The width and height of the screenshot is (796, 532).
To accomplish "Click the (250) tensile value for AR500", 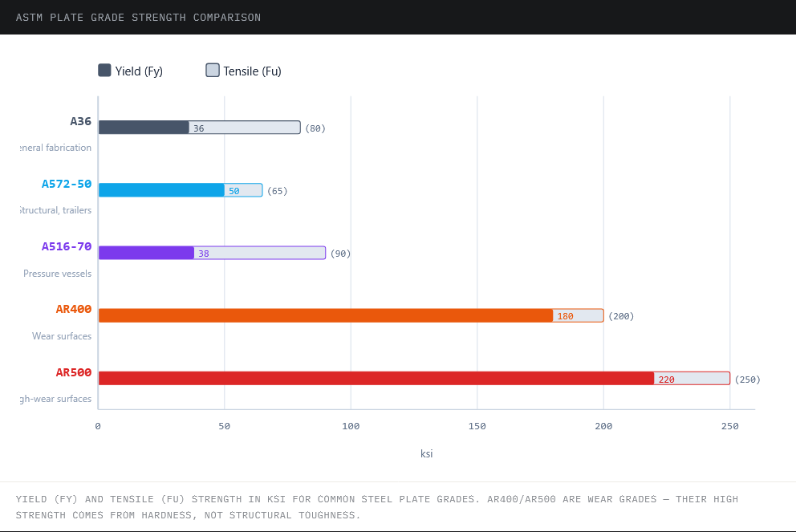I will tap(748, 380).
